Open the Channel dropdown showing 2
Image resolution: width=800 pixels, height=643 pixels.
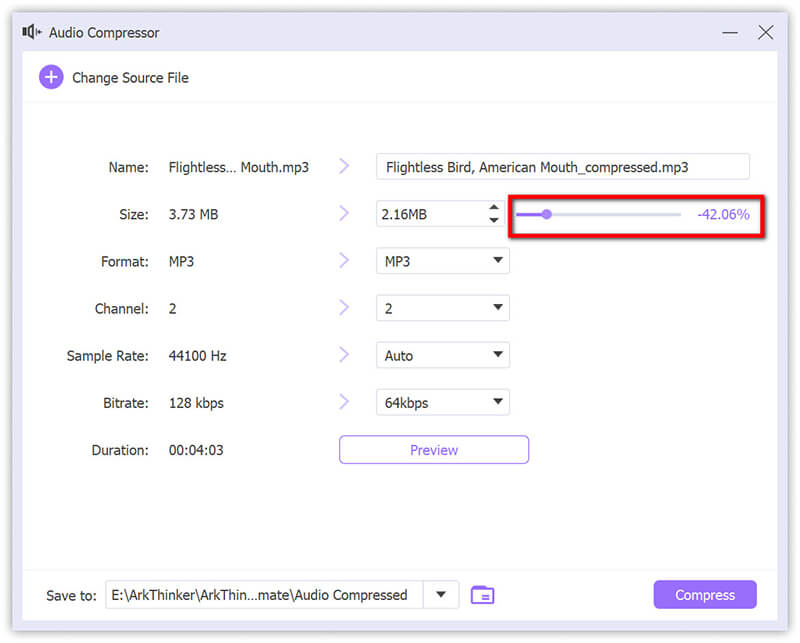(442, 308)
